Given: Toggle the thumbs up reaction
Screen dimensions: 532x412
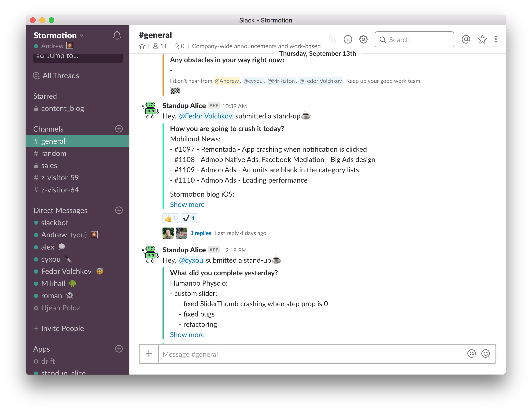Looking at the screenshot, I should pyautogui.click(x=170, y=218).
